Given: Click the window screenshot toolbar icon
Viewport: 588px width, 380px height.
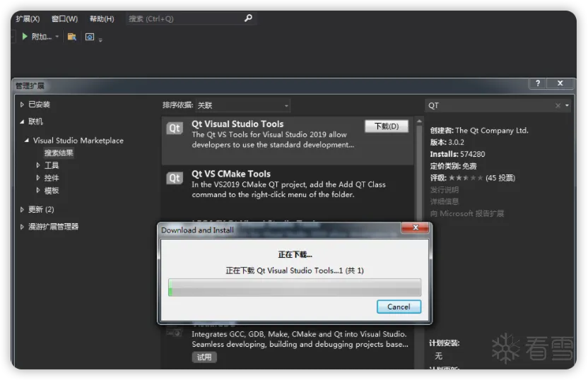Looking at the screenshot, I should pos(90,37).
